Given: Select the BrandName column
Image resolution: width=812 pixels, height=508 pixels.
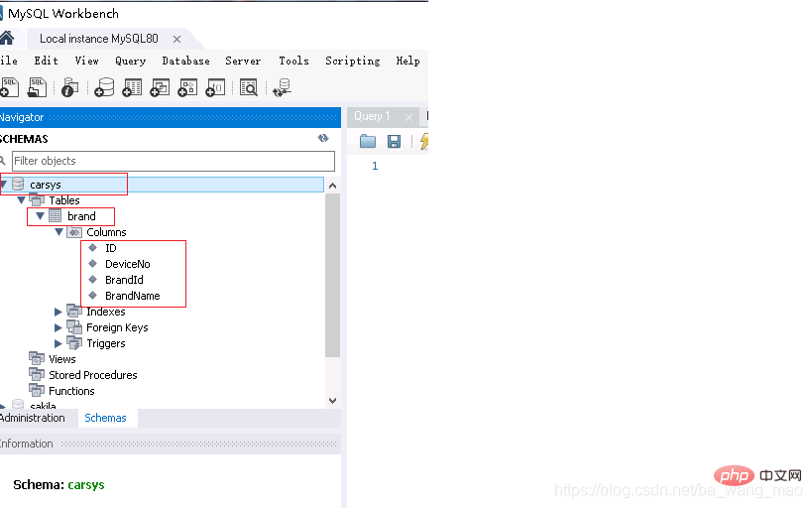Looking at the screenshot, I should pos(132,296).
